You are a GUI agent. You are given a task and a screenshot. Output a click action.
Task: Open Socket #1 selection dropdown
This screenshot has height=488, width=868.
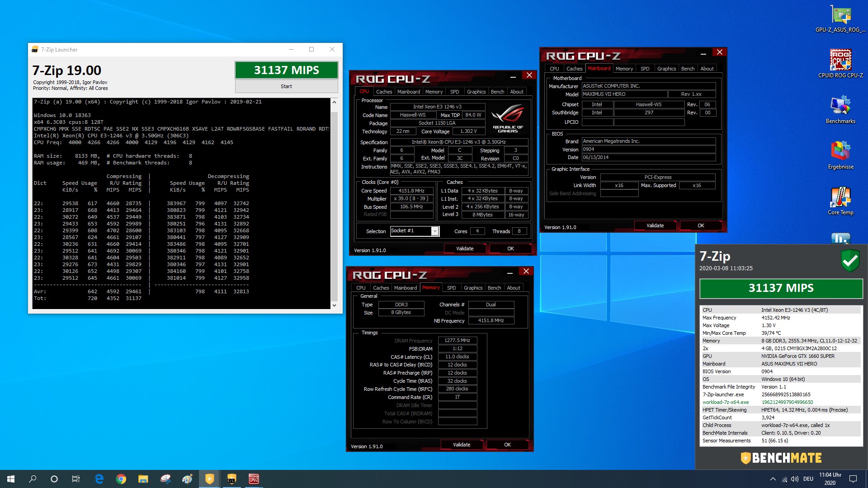coord(434,231)
